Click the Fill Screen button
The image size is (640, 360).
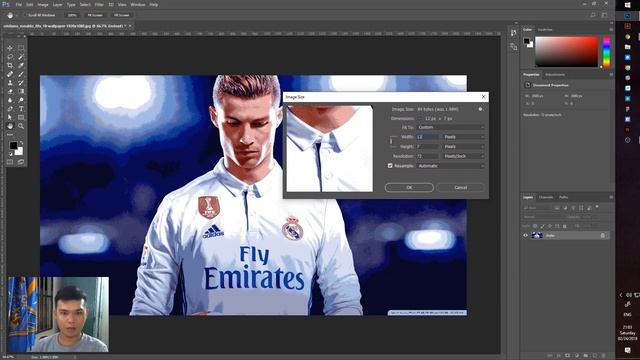121,15
